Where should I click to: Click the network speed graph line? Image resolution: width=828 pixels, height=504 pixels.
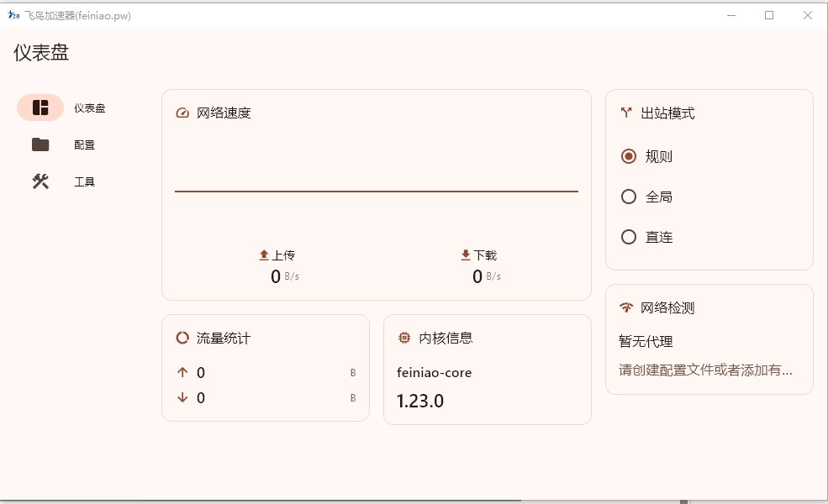377,192
